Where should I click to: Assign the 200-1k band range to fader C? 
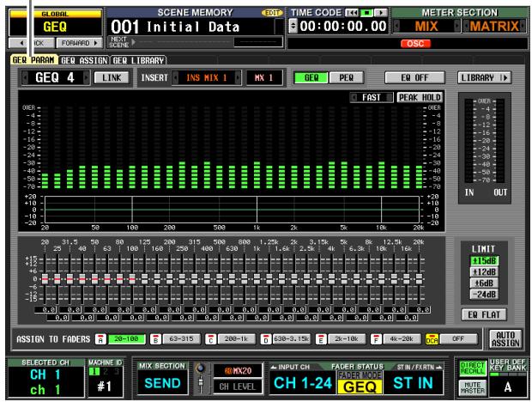click(236, 339)
